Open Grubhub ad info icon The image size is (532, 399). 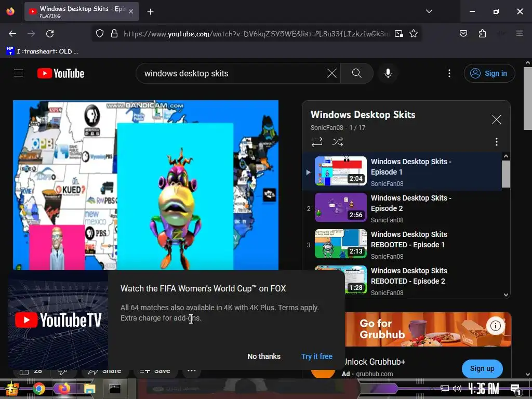pyautogui.click(x=495, y=326)
